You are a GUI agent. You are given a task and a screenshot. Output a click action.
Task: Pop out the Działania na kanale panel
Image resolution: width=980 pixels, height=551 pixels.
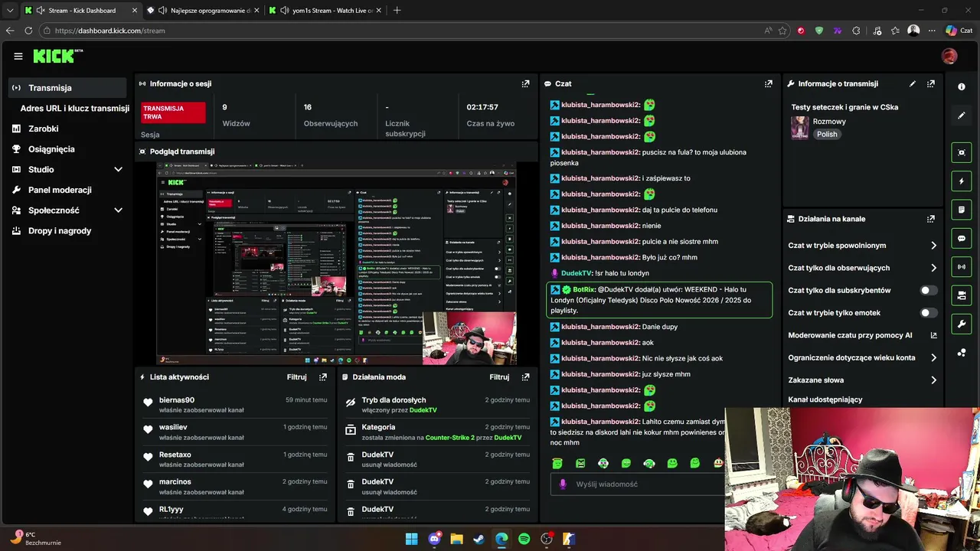point(931,219)
